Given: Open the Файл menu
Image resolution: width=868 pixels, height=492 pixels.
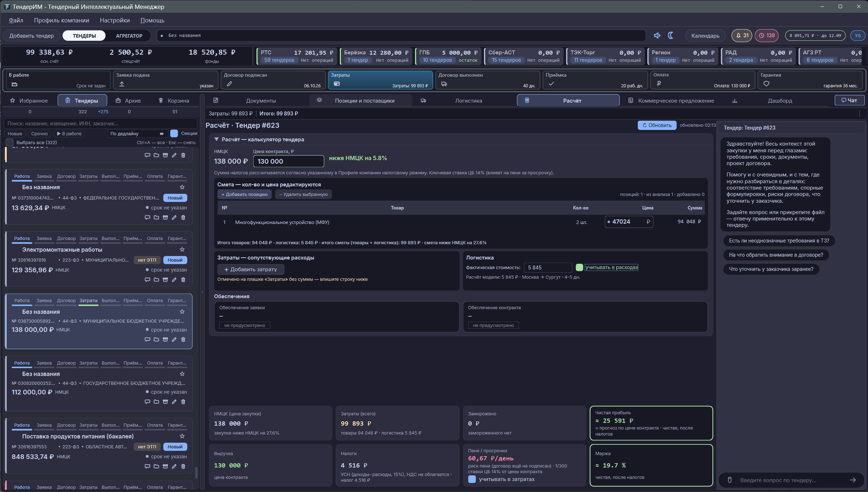Looking at the screenshot, I should point(16,20).
